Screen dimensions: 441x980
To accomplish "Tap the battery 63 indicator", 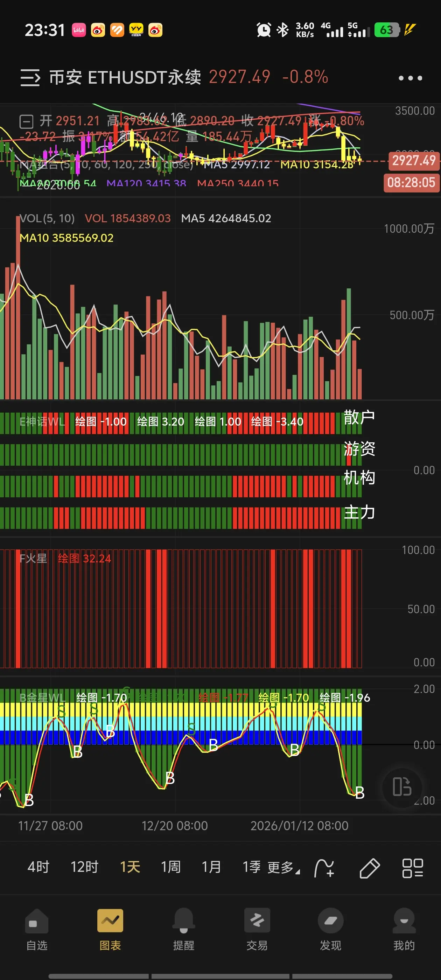I will [x=387, y=30].
